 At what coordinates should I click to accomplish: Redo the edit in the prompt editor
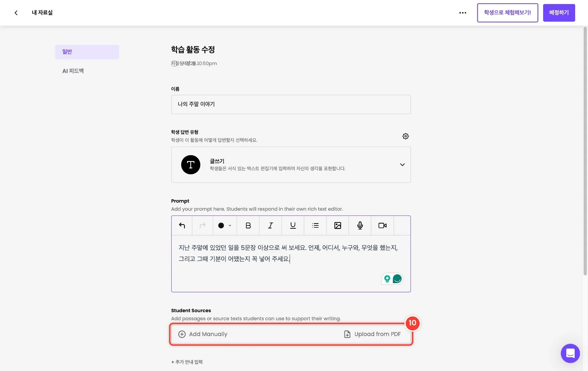[202, 225]
